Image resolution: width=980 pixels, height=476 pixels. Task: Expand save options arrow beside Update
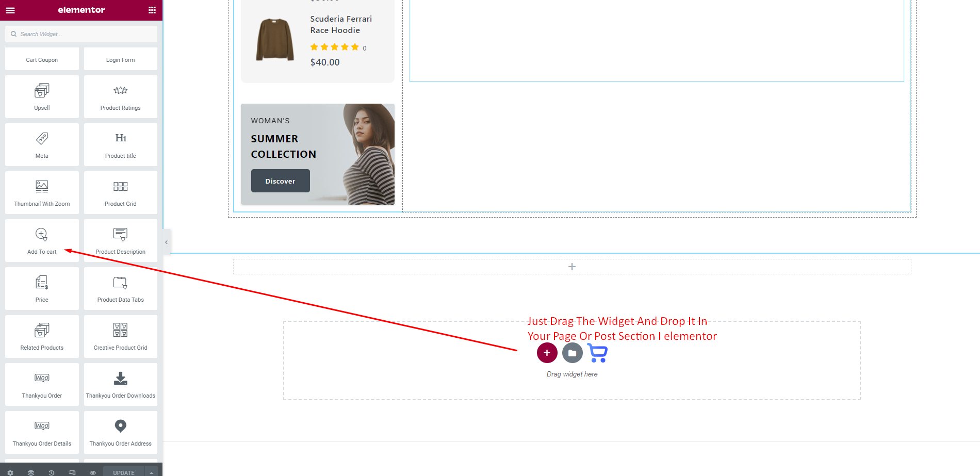(151, 472)
